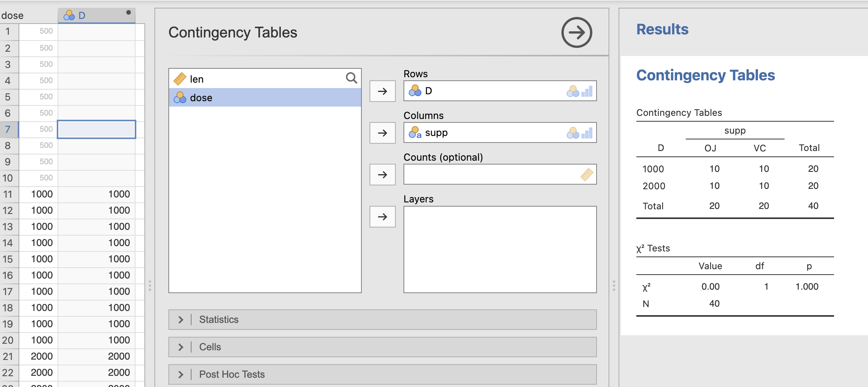This screenshot has width=868, height=387.
Task: Click arrow button to assign Counts variable
Action: click(382, 175)
